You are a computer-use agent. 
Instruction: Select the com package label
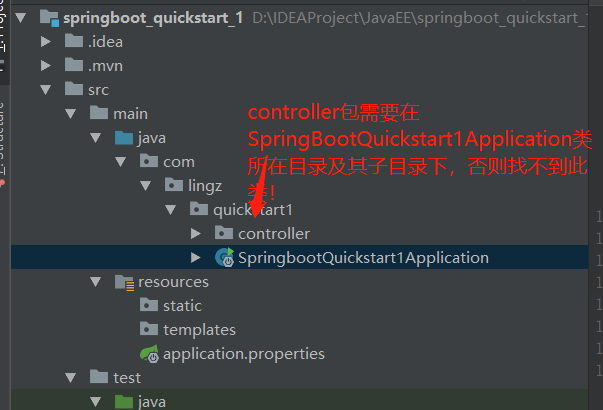179,162
